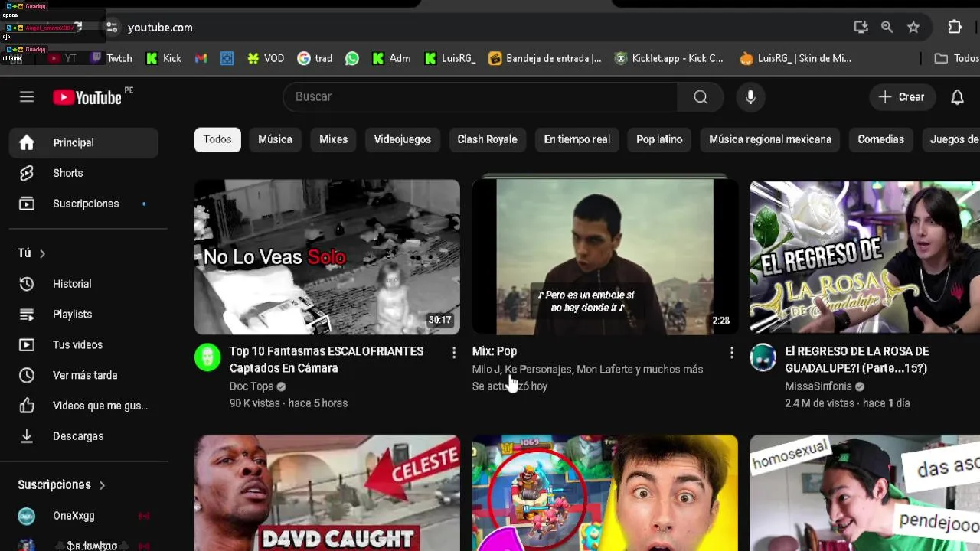Image resolution: width=980 pixels, height=551 pixels.
Task: Select the En tiempo real chip
Action: pyautogui.click(x=577, y=139)
